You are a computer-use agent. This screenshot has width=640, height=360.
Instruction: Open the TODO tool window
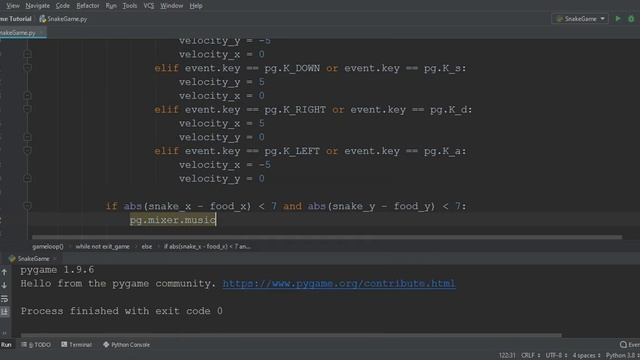36,344
